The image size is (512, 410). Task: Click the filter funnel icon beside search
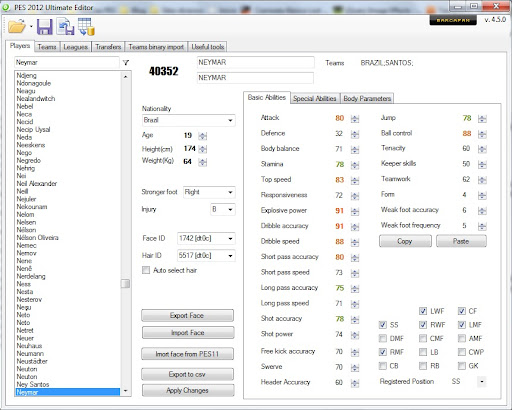126,62
